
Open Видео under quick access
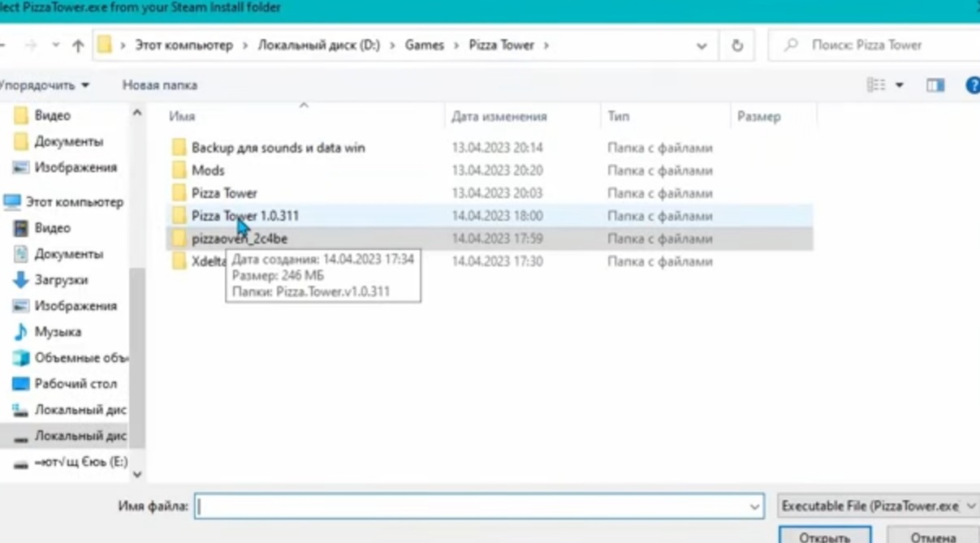pyautogui.click(x=52, y=115)
